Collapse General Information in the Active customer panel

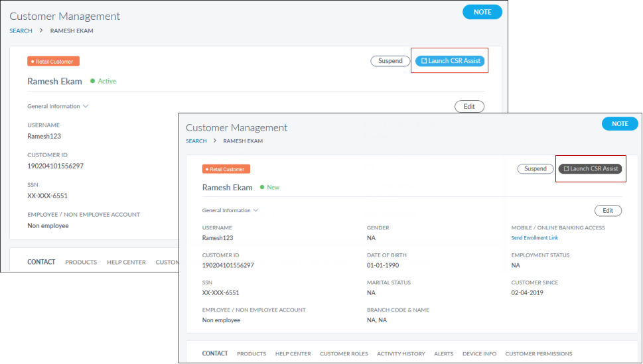(57, 106)
